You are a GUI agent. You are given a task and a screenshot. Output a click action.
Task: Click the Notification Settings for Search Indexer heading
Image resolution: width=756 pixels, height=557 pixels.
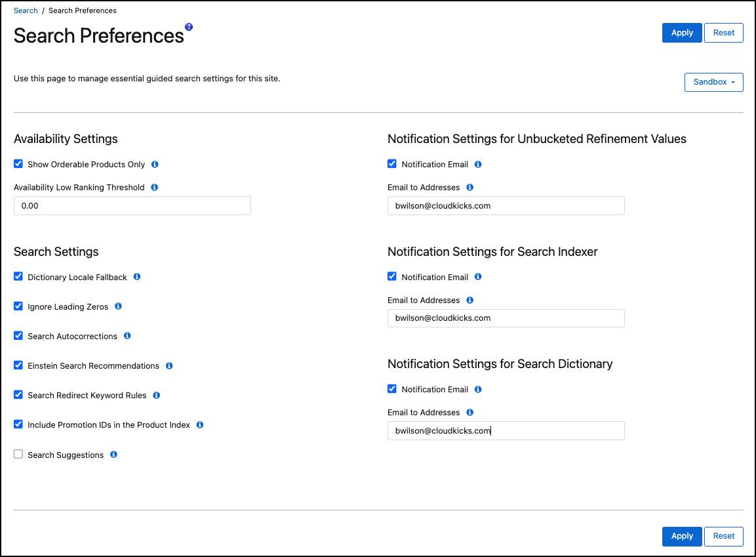click(x=492, y=252)
